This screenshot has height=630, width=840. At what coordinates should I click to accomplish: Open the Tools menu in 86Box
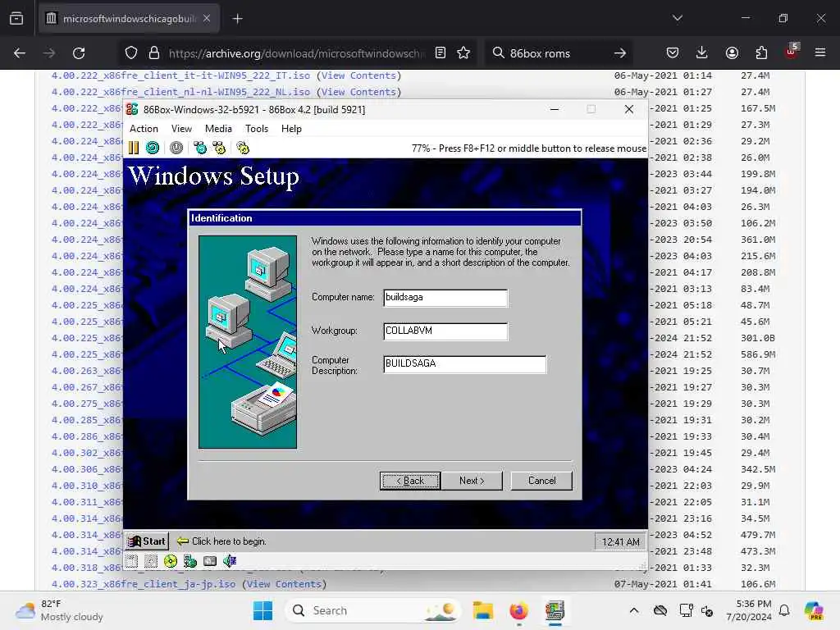[257, 129]
